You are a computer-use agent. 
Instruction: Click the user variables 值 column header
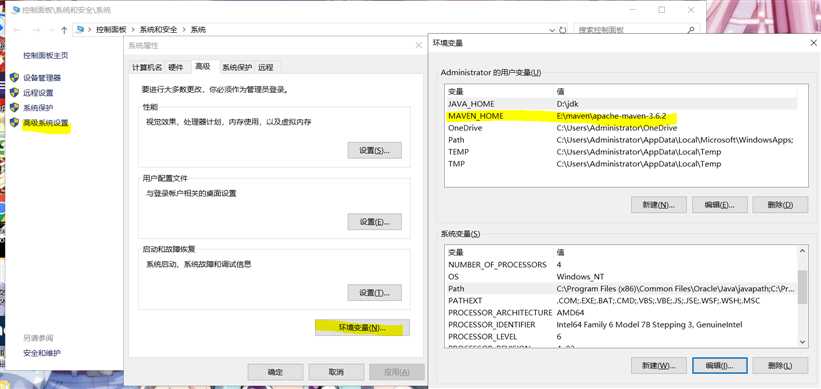[675, 92]
